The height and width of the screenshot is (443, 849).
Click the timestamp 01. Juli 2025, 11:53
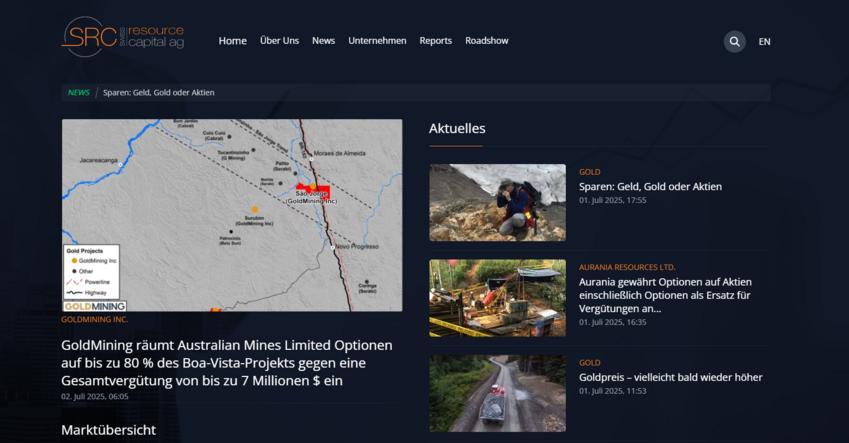point(612,390)
